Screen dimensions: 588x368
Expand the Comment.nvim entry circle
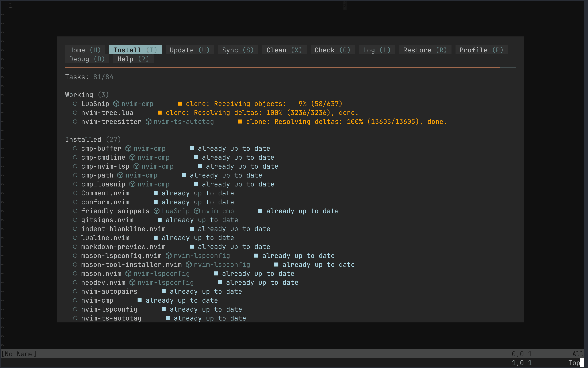pos(75,193)
